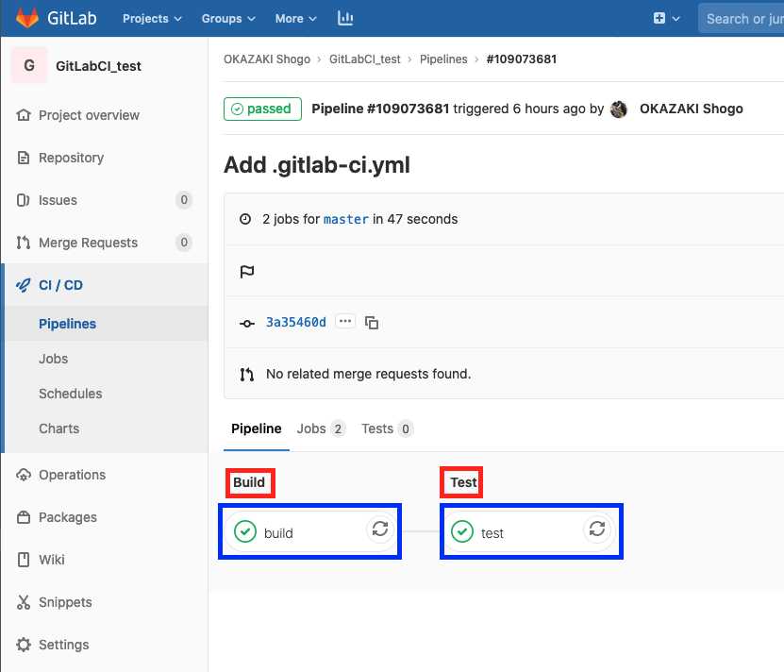Click the Snippets scissors icon
The width and height of the screenshot is (784, 672).
(24, 602)
